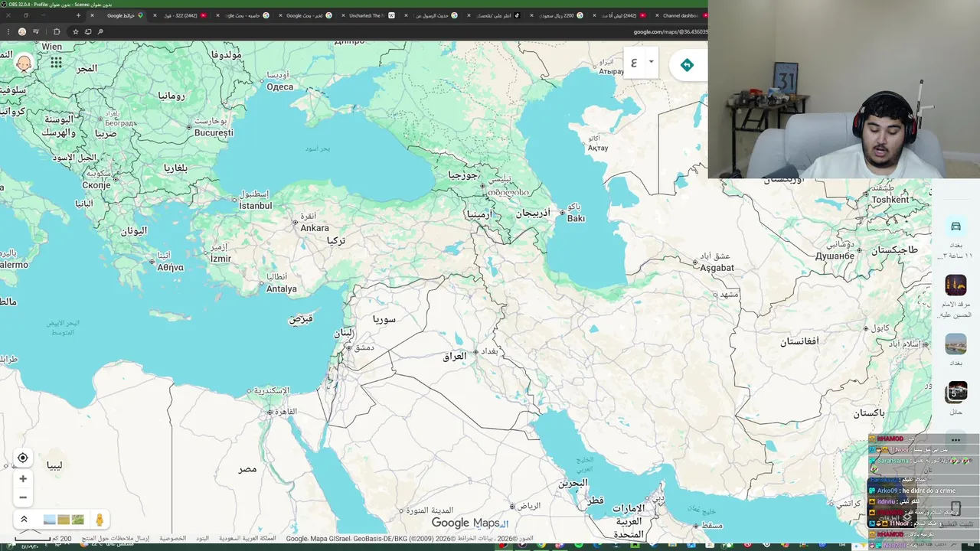The image size is (980, 551).
Task: Toggle the 200 km map scale
Action: point(43,539)
